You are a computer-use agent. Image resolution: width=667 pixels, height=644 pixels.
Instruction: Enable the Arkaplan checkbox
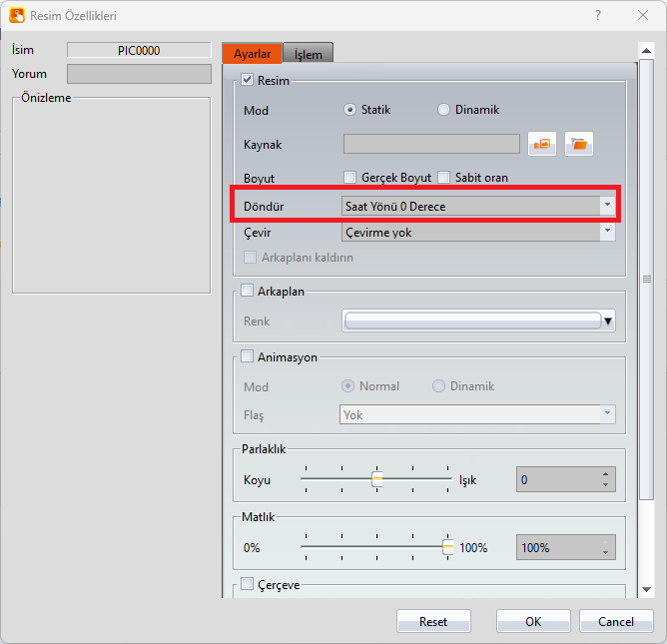point(249,292)
